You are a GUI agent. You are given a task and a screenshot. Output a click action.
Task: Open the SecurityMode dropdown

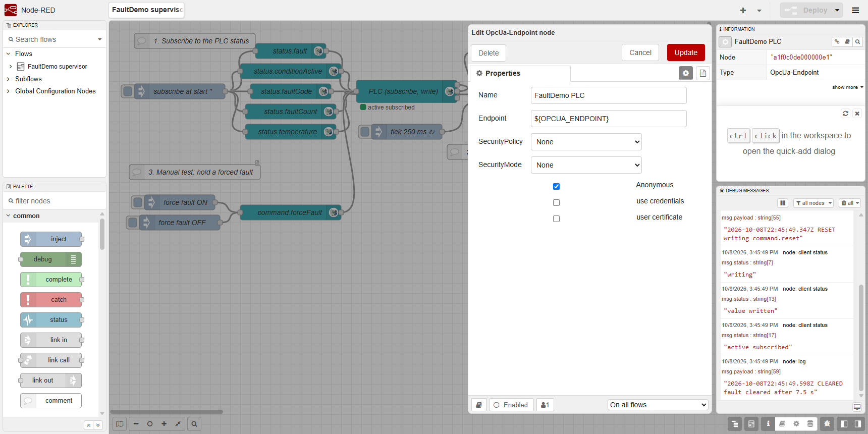click(x=586, y=165)
